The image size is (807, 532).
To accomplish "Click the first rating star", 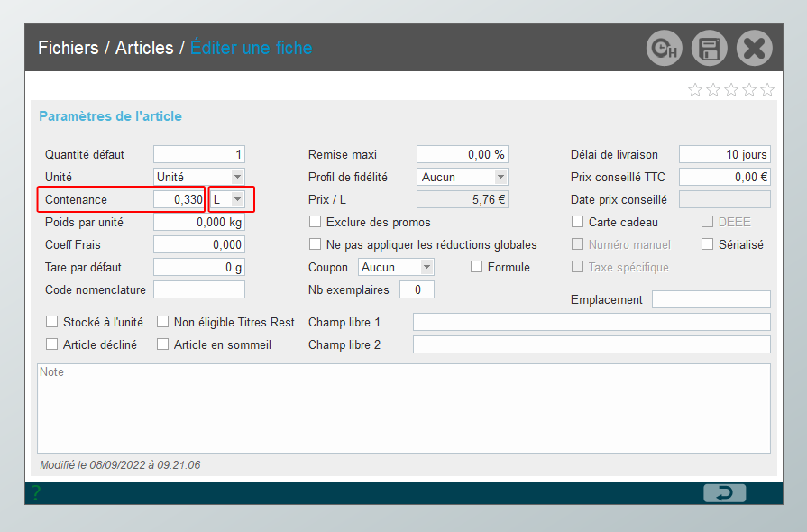I will pos(695,89).
